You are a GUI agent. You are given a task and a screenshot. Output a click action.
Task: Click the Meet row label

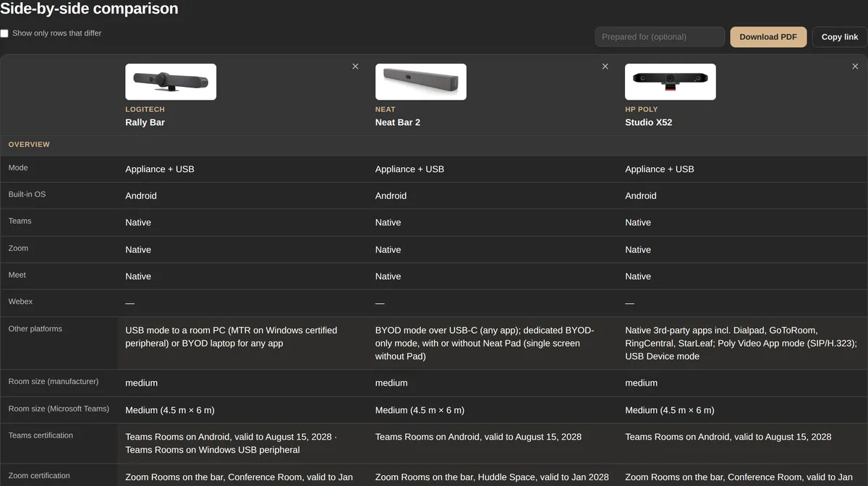[17, 275]
